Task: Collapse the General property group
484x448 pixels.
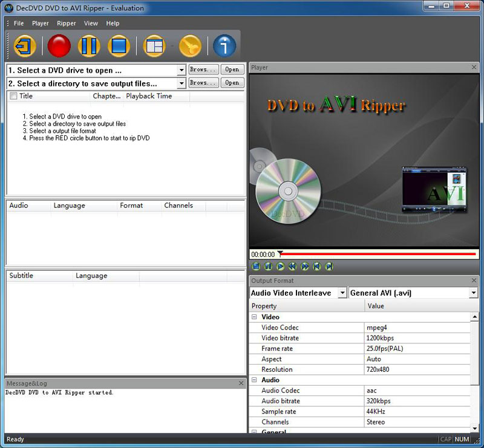Action: [254, 431]
